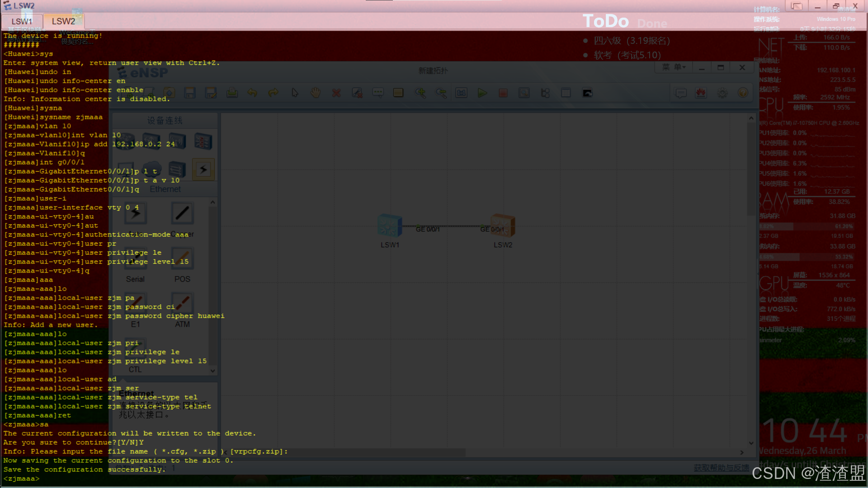Switch to the LSW1 terminal tab

[x=22, y=21]
